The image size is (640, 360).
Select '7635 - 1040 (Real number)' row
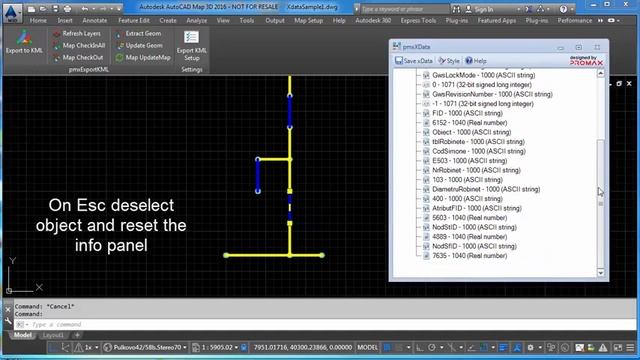(469, 256)
